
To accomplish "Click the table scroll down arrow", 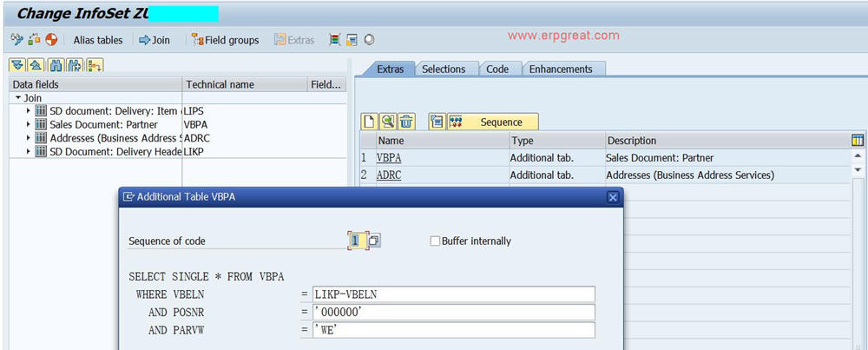I will point(858,168).
